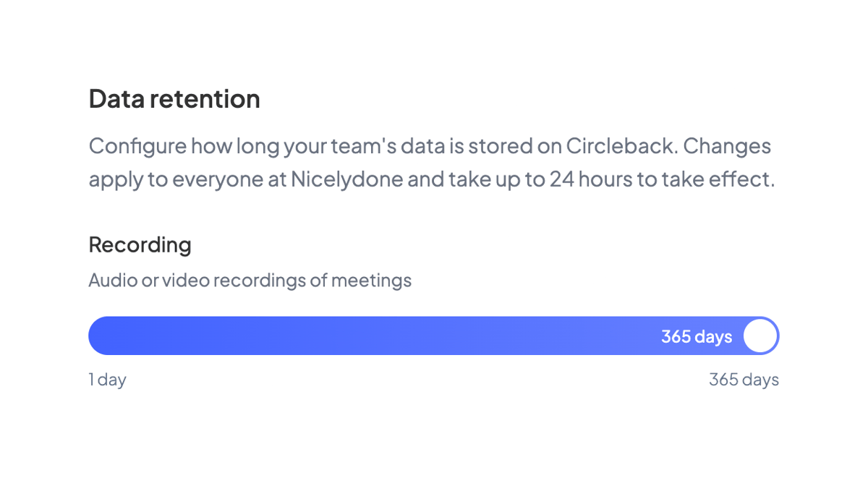Select the '365 days' value on the slider
The image size is (868, 478).
697,336
